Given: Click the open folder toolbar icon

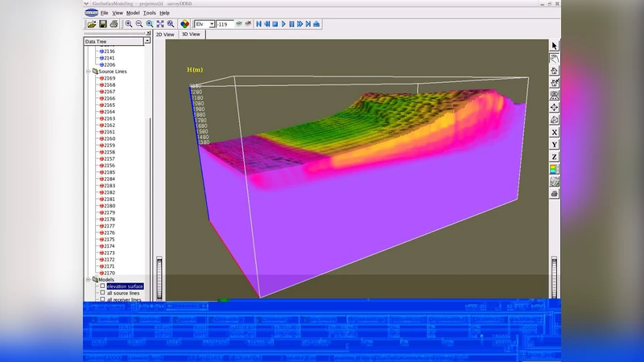Looking at the screenshot, I should coord(91,24).
